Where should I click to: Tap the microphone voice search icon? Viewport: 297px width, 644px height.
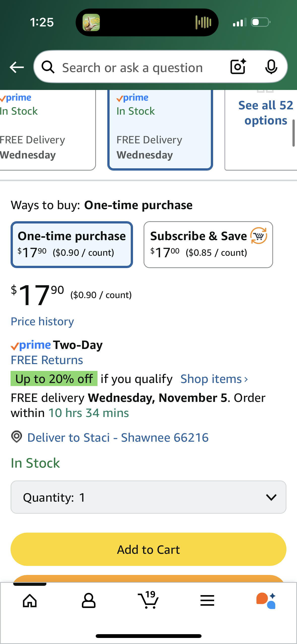point(271,67)
